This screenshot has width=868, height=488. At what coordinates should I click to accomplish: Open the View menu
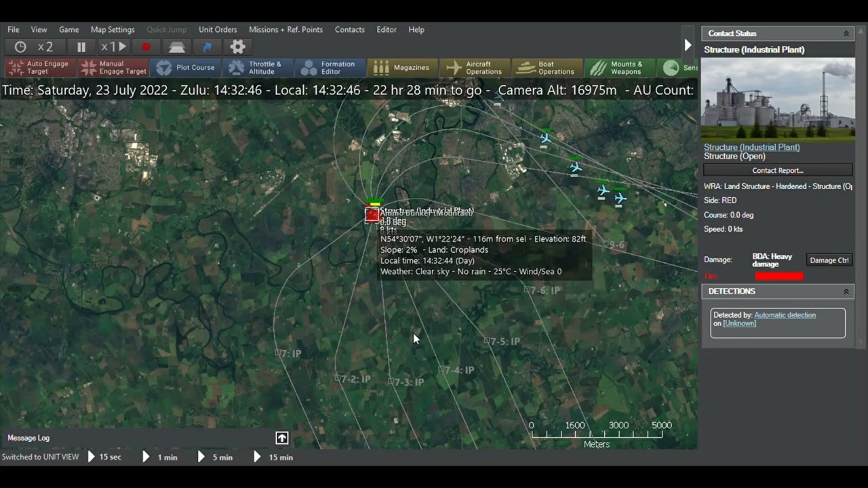39,30
